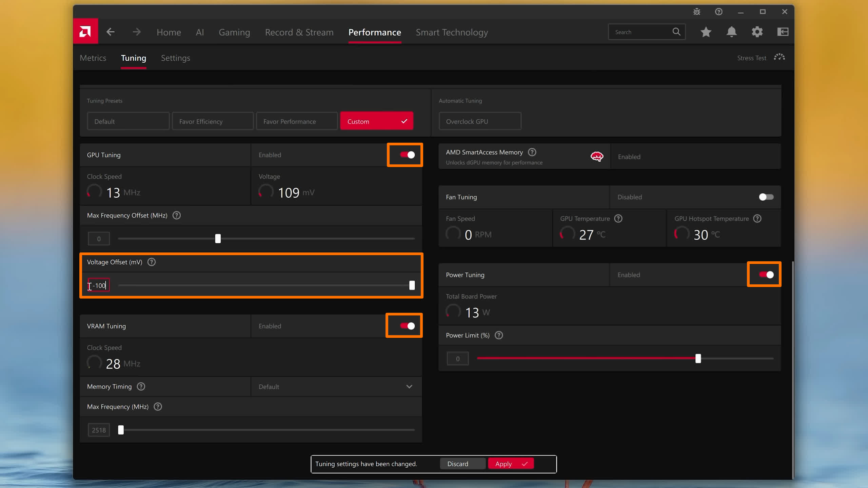This screenshot has height=488, width=868.
Task: Select the Default tuning preset
Action: click(128, 121)
